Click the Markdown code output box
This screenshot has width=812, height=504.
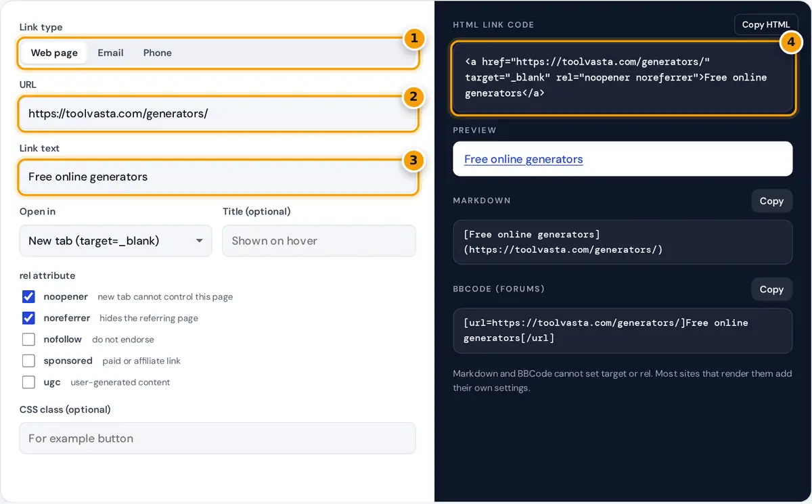pyautogui.click(x=623, y=242)
